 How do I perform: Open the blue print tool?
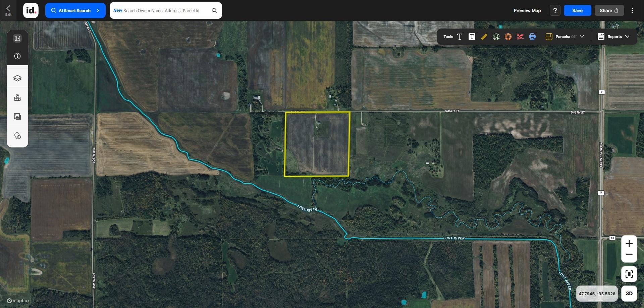tap(532, 37)
